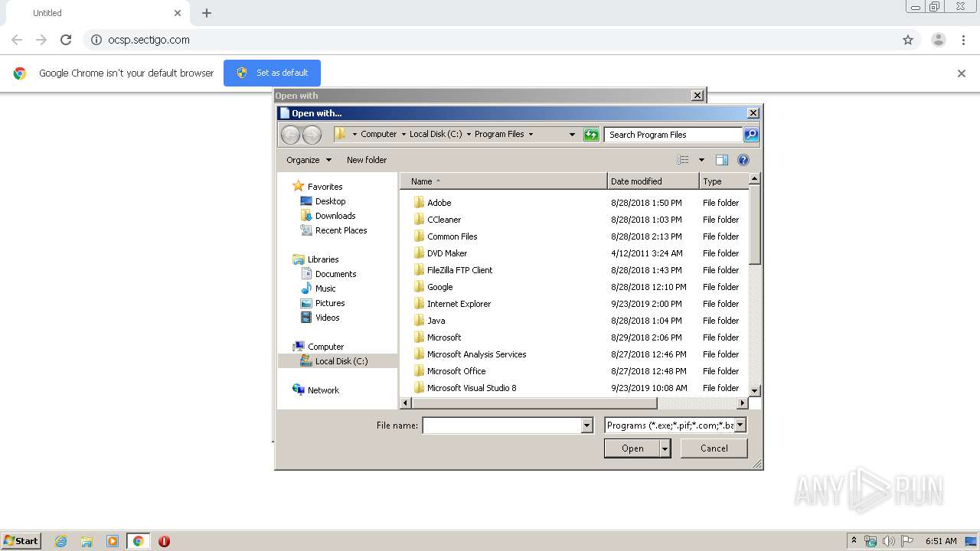Select Favorites in the navigation pane
980x551 pixels.
[x=325, y=187]
